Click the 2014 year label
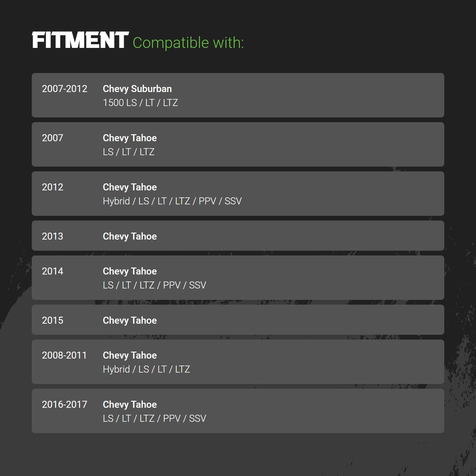 tap(53, 271)
